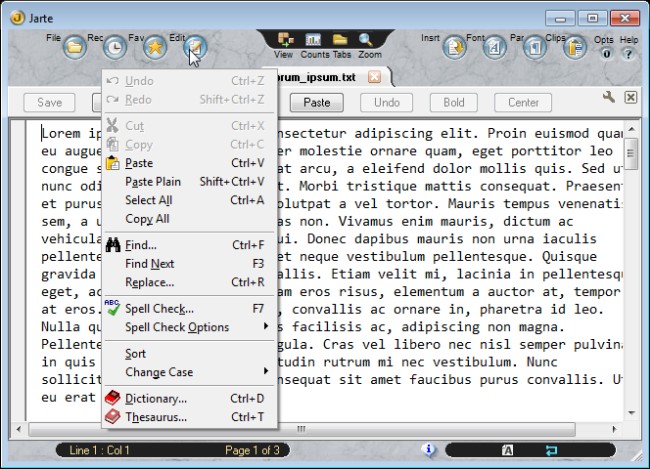Open the File menu folder icon

pyautogui.click(x=75, y=47)
